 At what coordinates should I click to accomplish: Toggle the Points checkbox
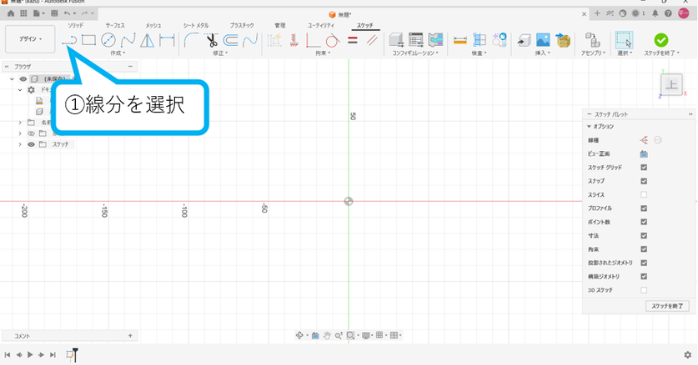[644, 222]
